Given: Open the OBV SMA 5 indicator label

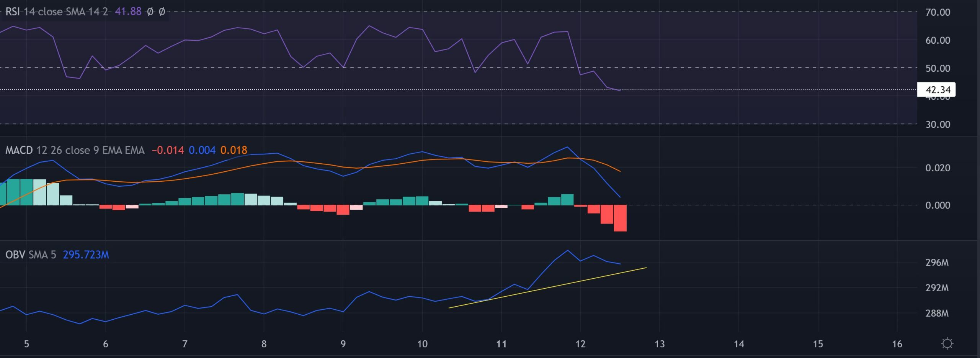Looking at the screenshot, I should (31, 255).
